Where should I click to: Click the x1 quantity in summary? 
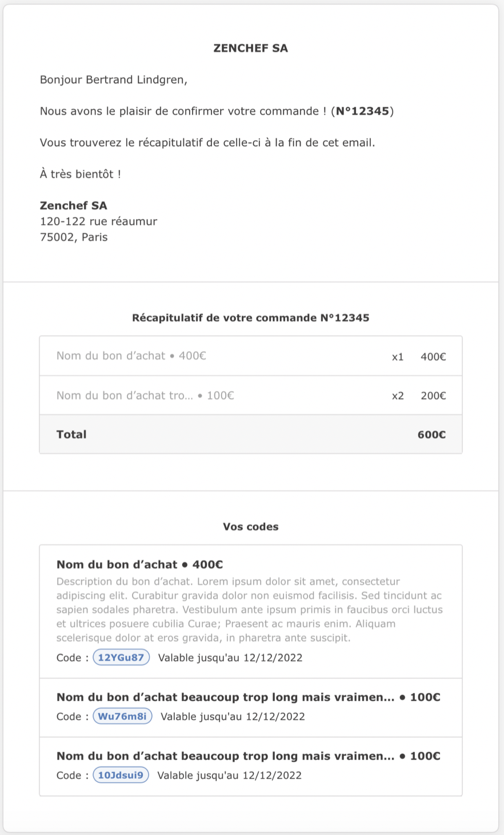click(x=398, y=357)
